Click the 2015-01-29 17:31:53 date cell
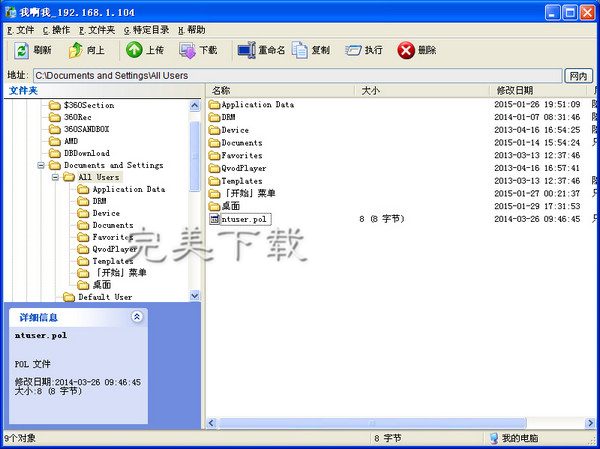This screenshot has height=449, width=600. point(537,206)
